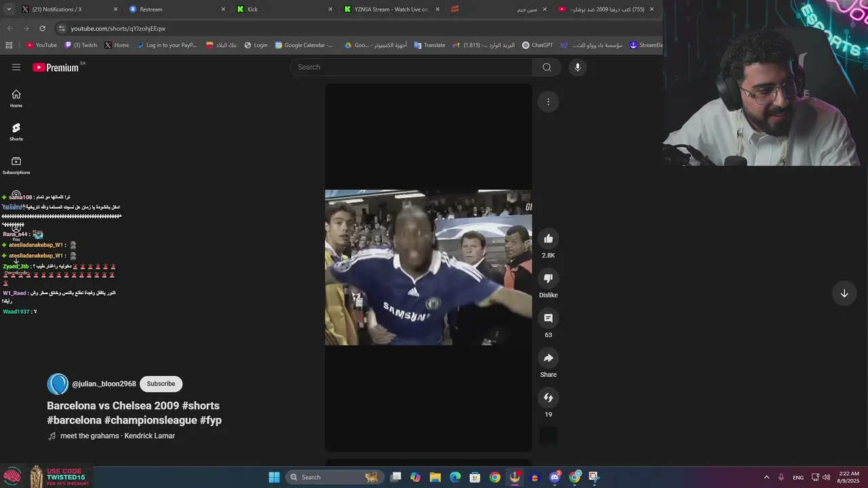Open sound meet the grahams · Kendrick Lamar

[117, 436]
